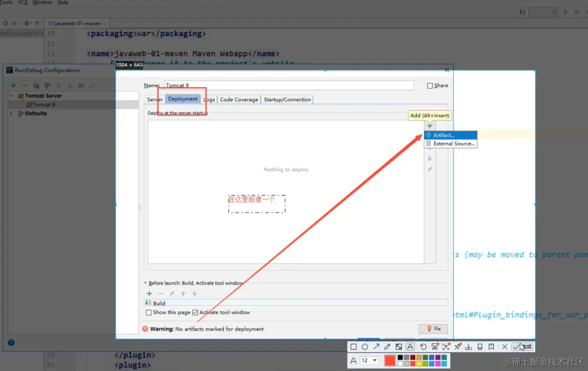
Task: Open the Window menu
Action: point(42,2)
